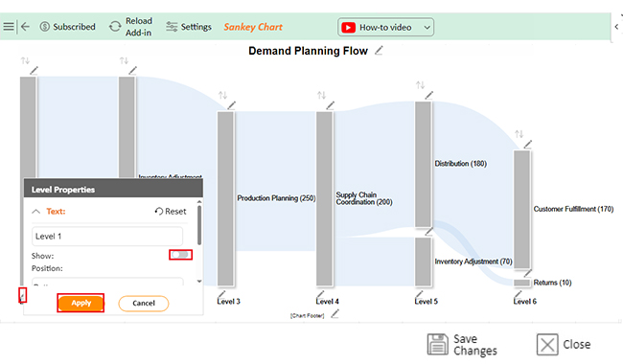Viewport: 623px width, 364px height.
Task: Click the YouTube play icon
Action: pos(348,28)
